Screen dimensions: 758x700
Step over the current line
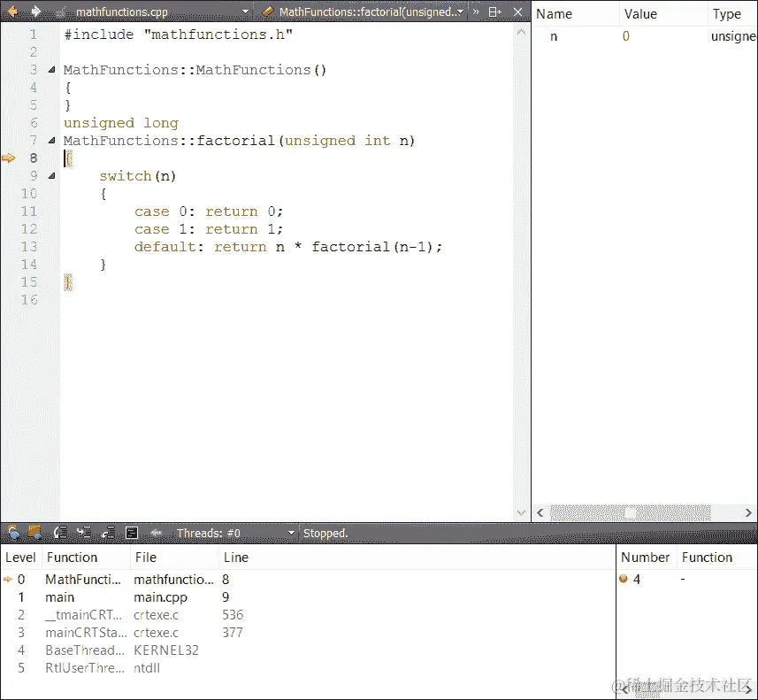click(x=60, y=533)
